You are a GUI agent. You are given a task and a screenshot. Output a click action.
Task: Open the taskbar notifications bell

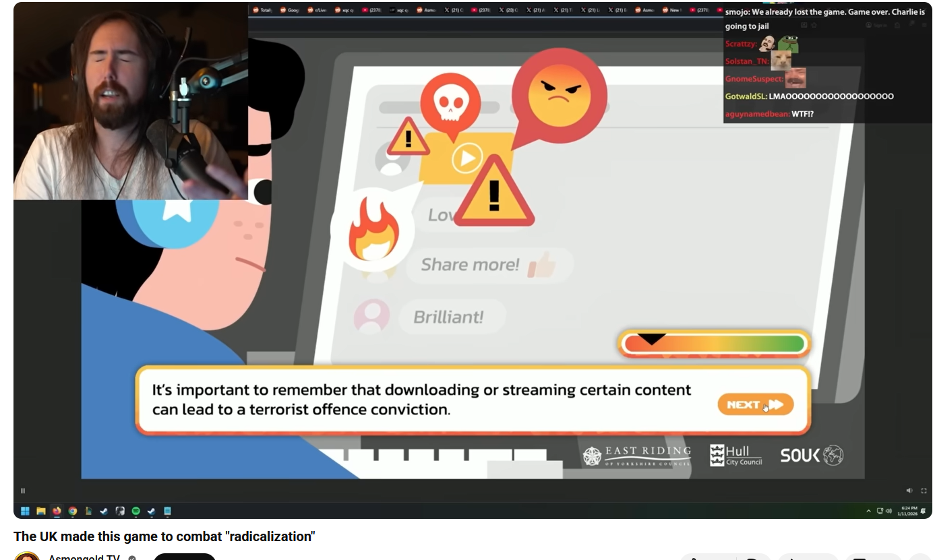[x=923, y=511]
